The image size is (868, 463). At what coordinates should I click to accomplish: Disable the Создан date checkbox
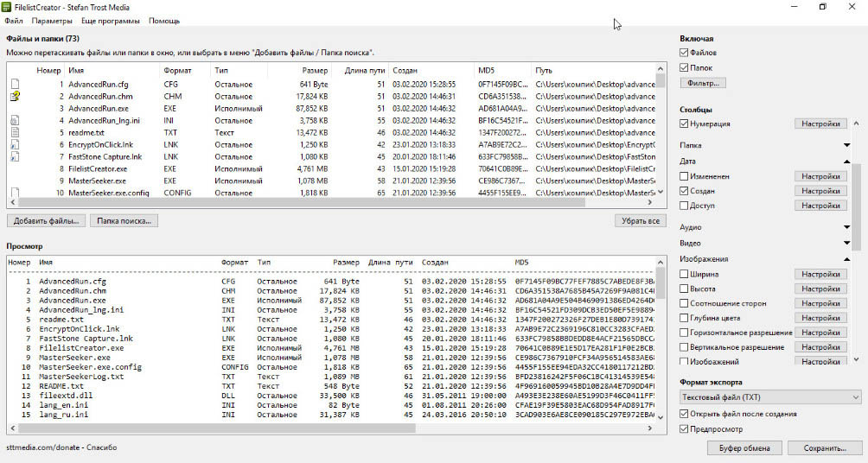684,191
